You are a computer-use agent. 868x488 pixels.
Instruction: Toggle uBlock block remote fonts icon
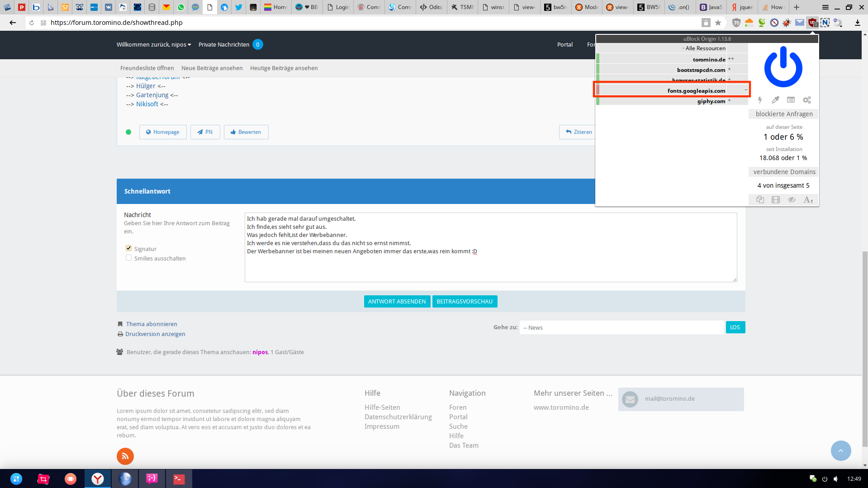(x=808, y=199)
